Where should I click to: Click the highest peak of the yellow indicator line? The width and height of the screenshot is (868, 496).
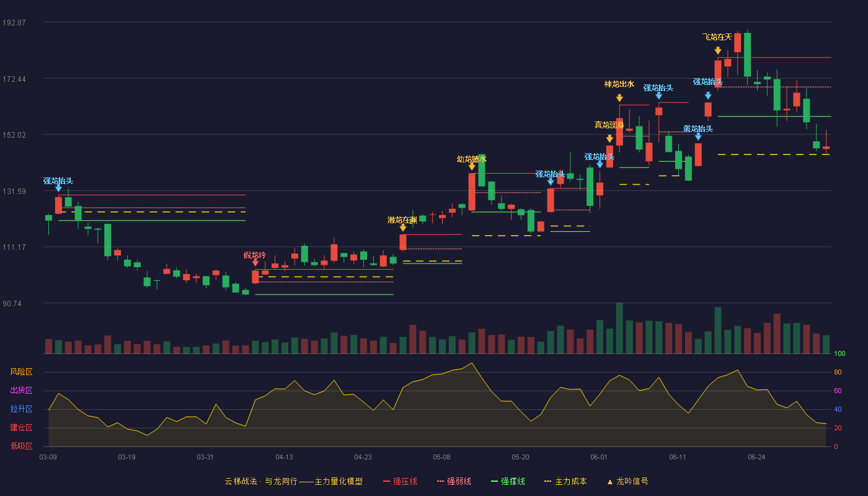click(x=472, y=363)
